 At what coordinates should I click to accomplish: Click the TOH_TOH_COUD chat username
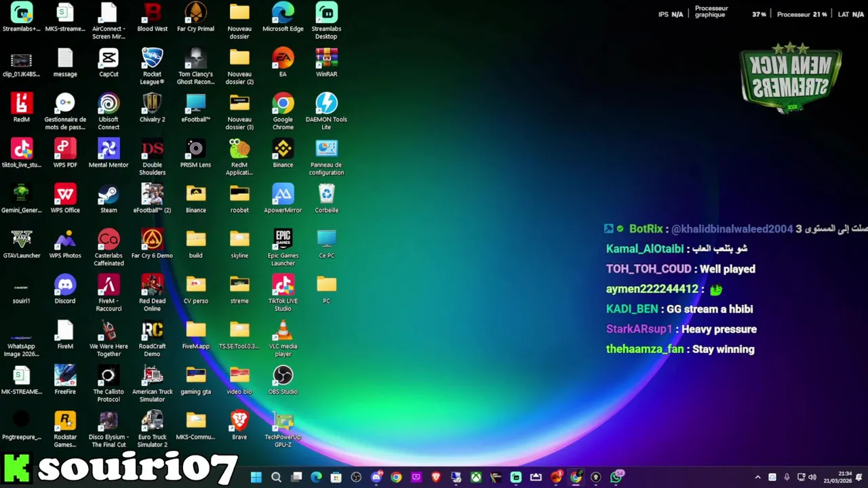648,269
